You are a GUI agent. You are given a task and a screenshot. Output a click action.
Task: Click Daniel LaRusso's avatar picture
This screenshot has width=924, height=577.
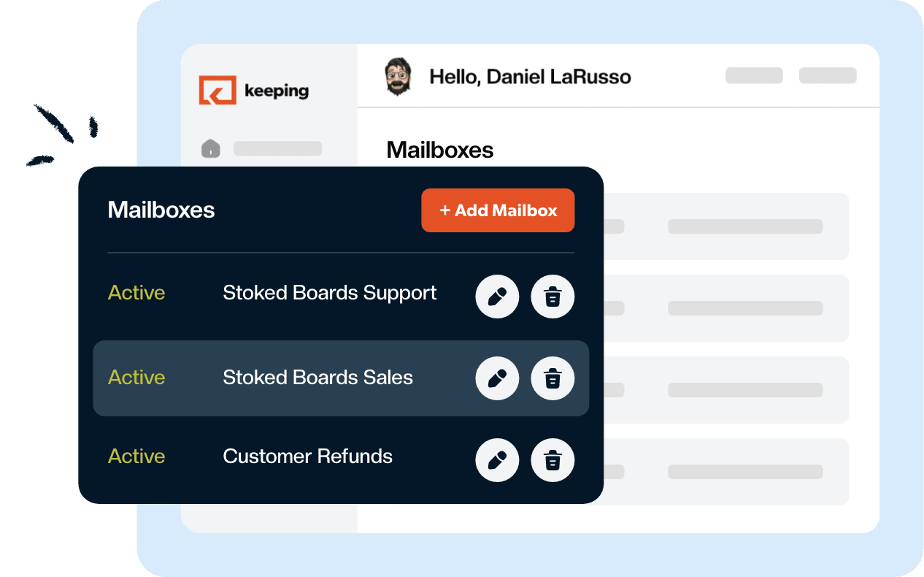399,77
